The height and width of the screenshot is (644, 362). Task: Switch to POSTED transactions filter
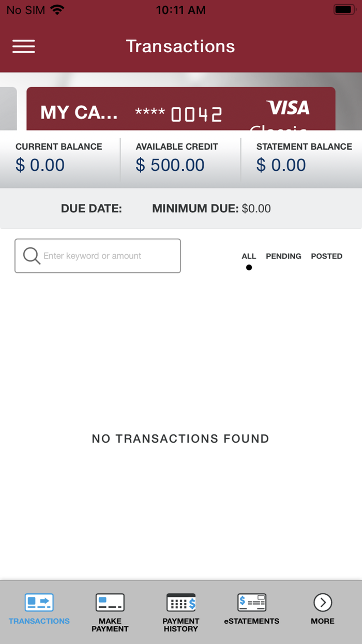tap(326, 256)
